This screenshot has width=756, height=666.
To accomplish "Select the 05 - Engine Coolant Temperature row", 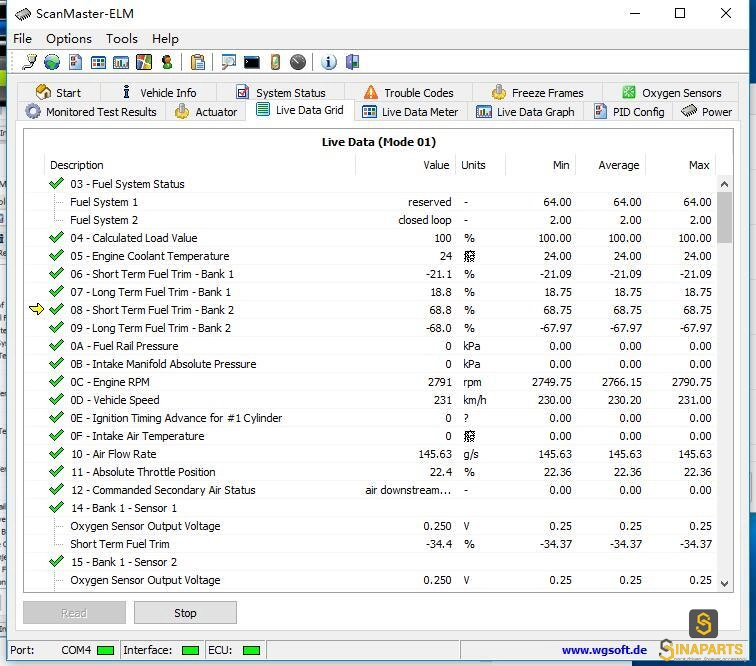I will click(370, 256).
